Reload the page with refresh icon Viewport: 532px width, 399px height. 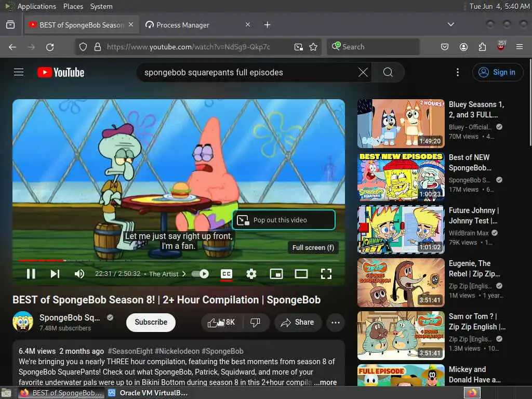(x=50, y=47)
